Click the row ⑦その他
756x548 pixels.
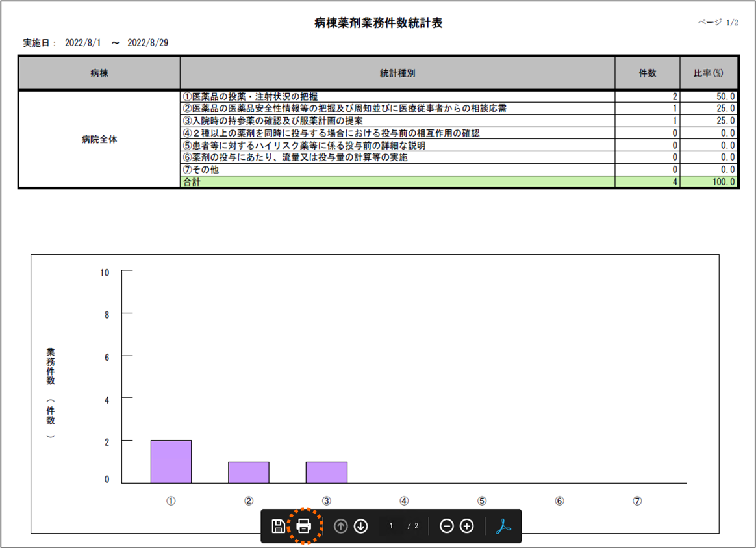pos(397,170)
